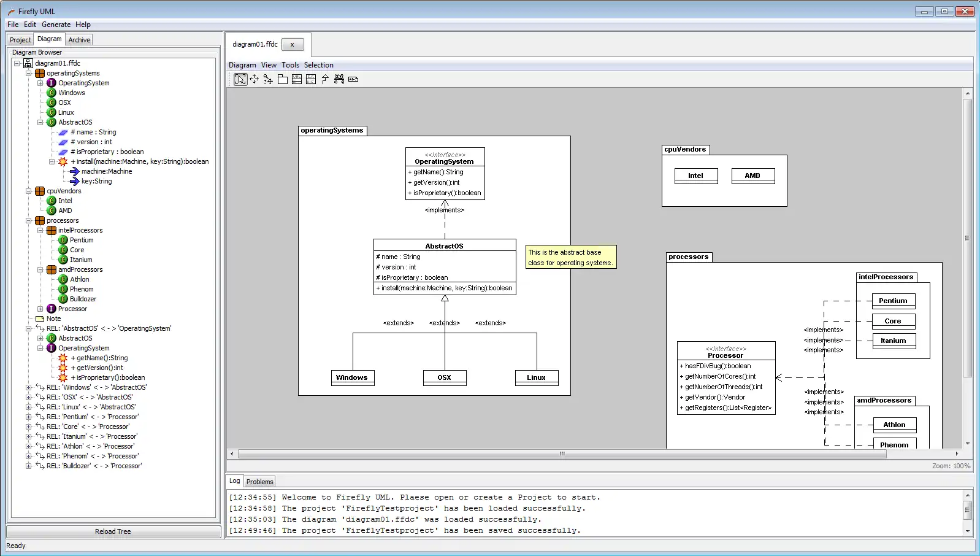
Task: Activate the four-arrow move tool
Action: [255, 79]
